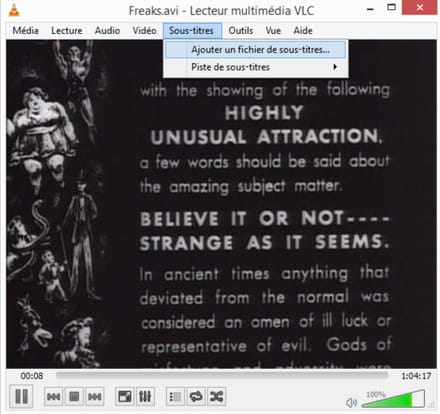Close the VLC window
The height and width of the screenshot is (414, 440).
coord(420,8)
